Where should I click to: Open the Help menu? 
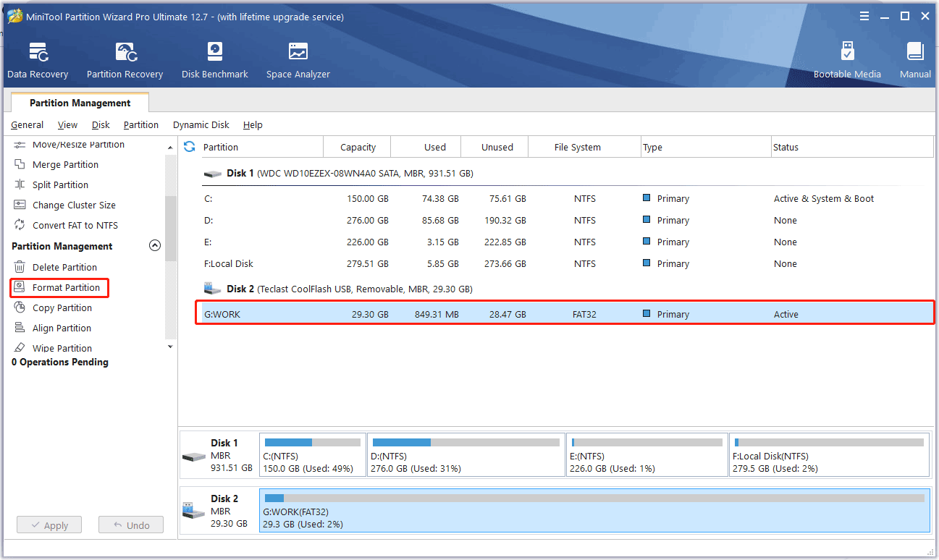coord(253,124)
